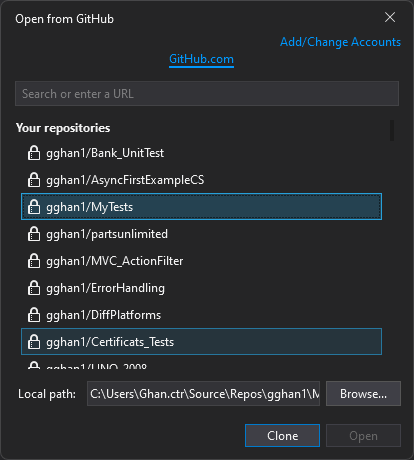This screenshot has width=414, height=460.
Task: Select the gghan1/AsyncFirstExampleCS repository name
Action: (x=125, y=180)
